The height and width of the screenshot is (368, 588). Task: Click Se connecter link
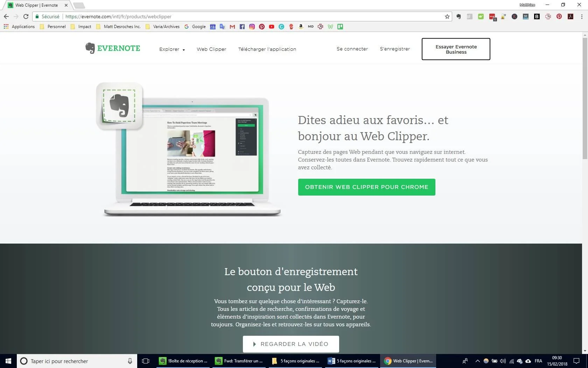click(x=352, y=49)
